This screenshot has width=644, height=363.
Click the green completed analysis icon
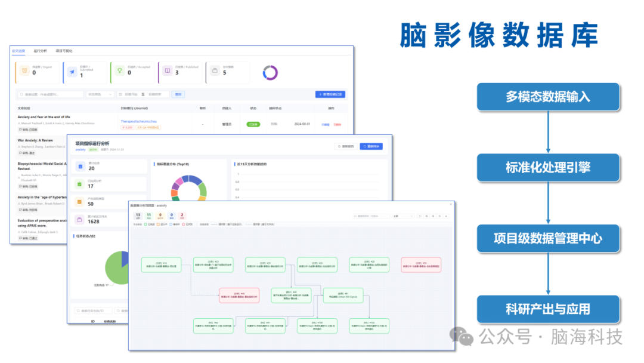pos(80,184)
